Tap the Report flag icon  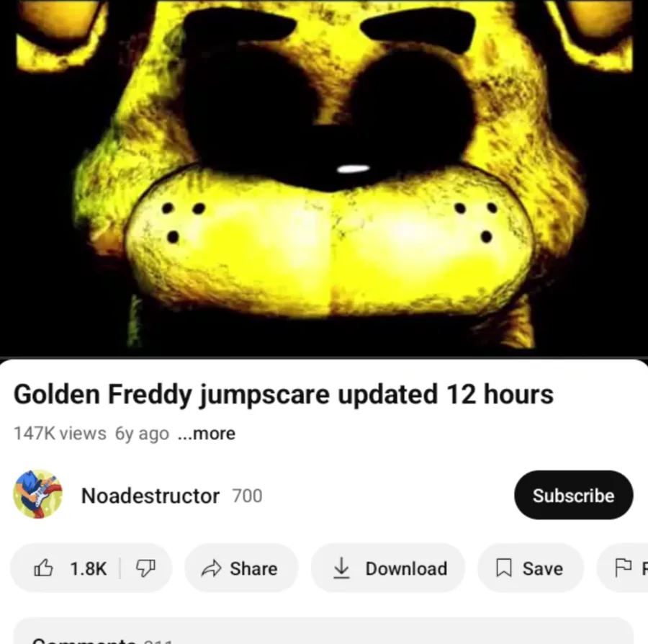[624, 568]
